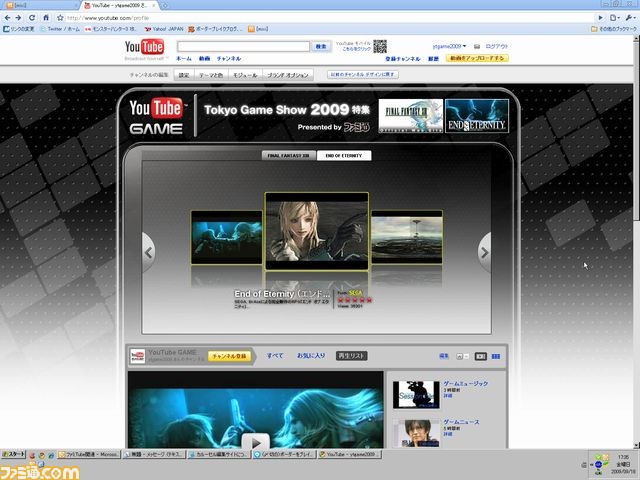The width and height of the screenshot is (640, 480).
Task: Click the YouTube mobile QR code
Action: tap(380, 46)
